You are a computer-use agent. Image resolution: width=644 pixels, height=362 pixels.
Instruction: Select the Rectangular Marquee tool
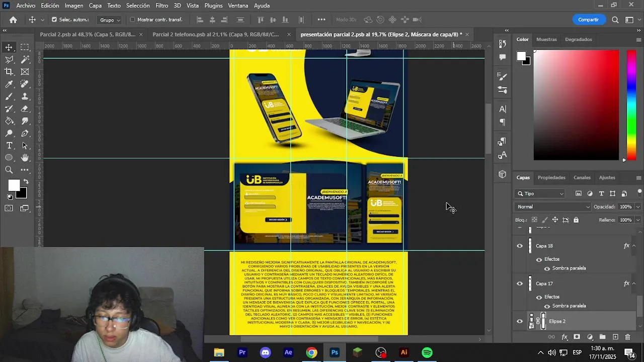(25, 47)
